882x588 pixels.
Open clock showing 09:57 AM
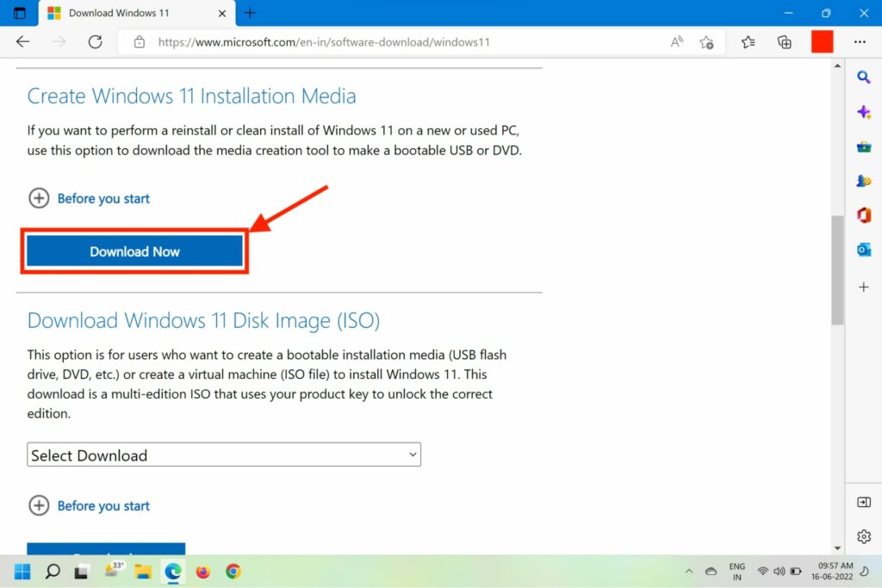[833, 571]
